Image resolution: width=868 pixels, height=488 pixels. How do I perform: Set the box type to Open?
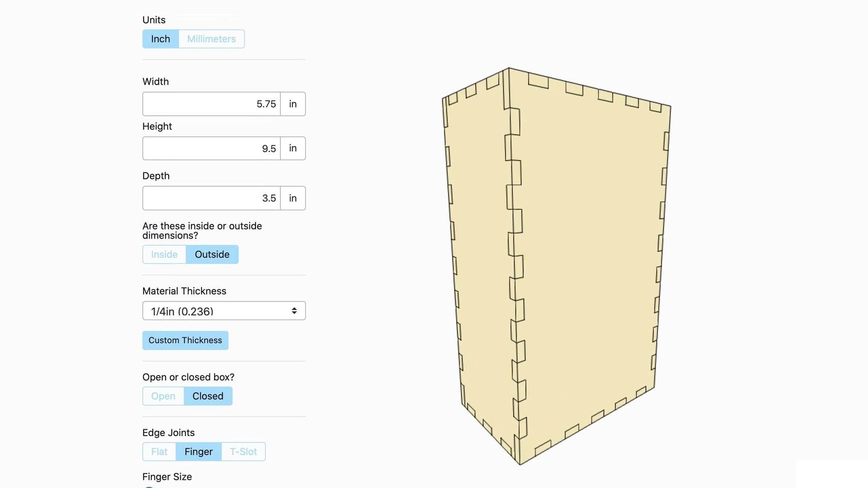coord(163,396)
